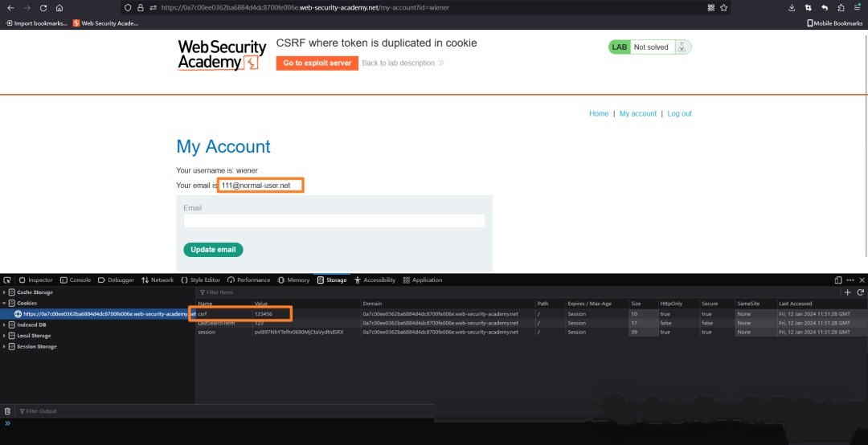The height and width of the screenshot is (445, 868).
Task: Open the My account link
Action: (x=637, y=113)
